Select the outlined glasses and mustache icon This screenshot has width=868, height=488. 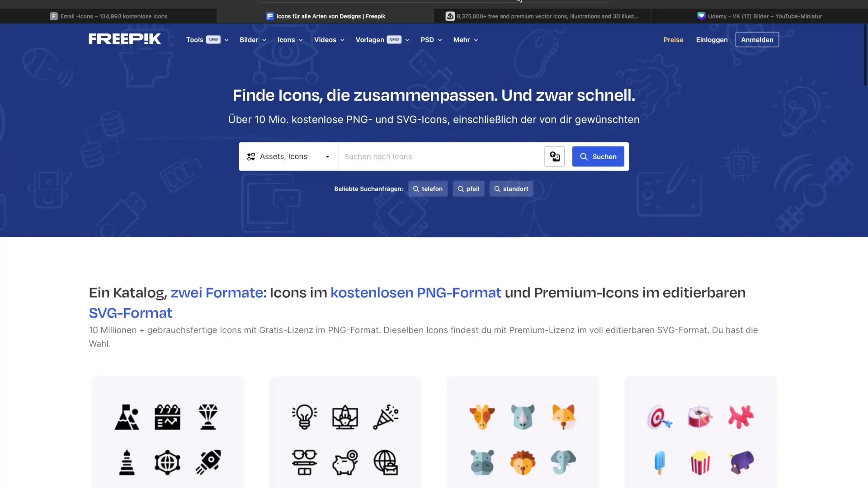tap(304, 462)
